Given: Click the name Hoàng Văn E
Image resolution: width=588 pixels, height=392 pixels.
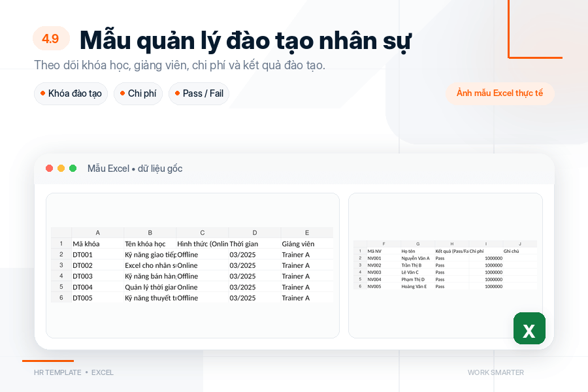Looking at the screenshot, I should pyautogui.click(x=417, y=287).
